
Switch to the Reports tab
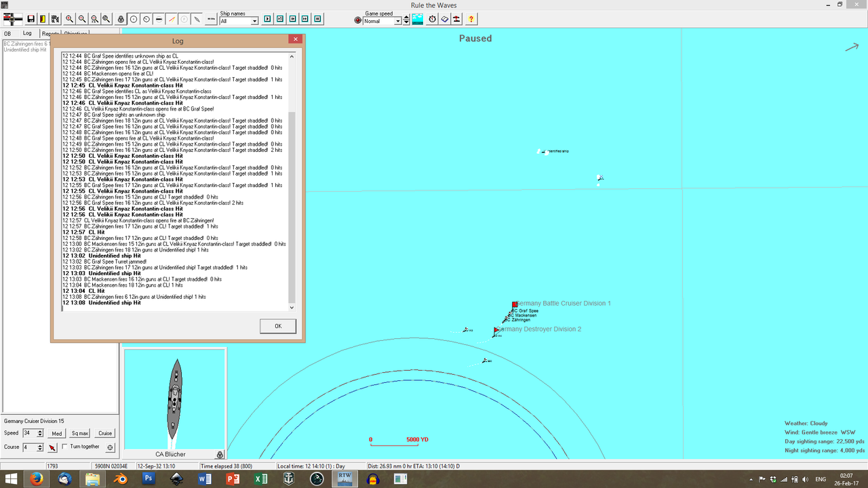tap(50, 33)
